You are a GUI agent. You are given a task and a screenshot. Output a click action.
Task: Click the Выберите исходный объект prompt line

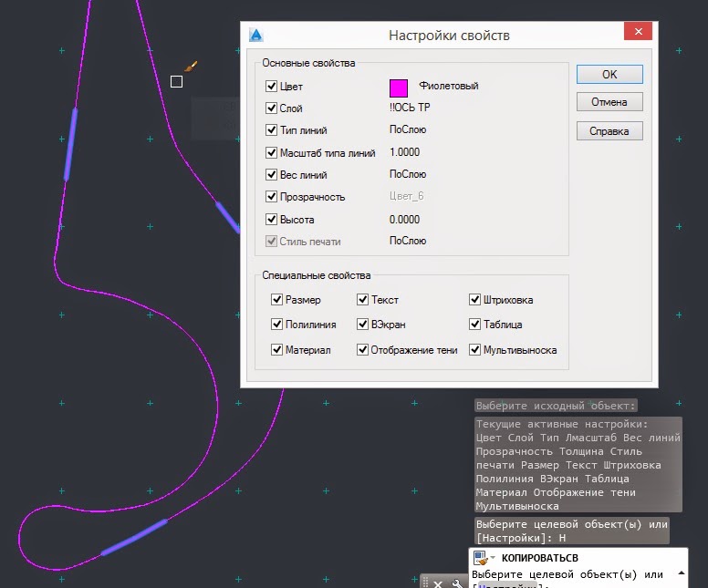(x=556, y=406)
